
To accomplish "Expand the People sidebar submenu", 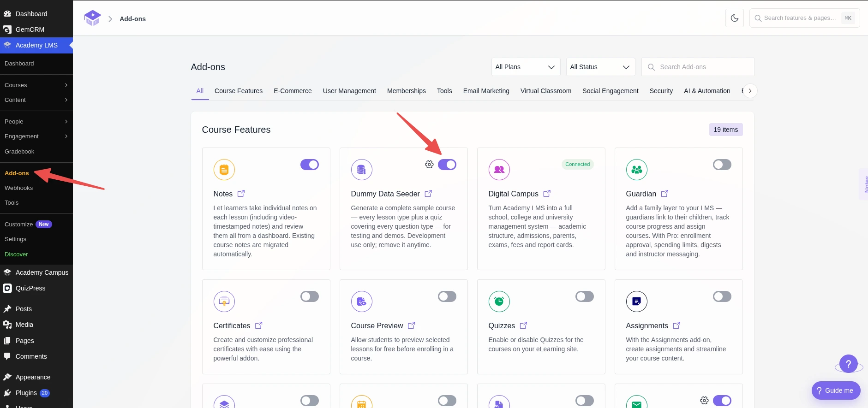I will (36, 122).
